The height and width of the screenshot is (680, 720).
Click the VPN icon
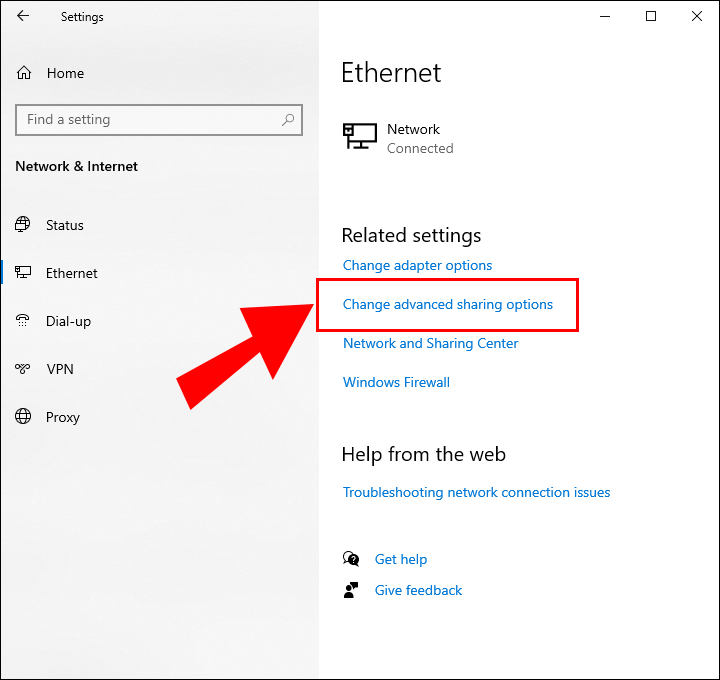[22, 368]
